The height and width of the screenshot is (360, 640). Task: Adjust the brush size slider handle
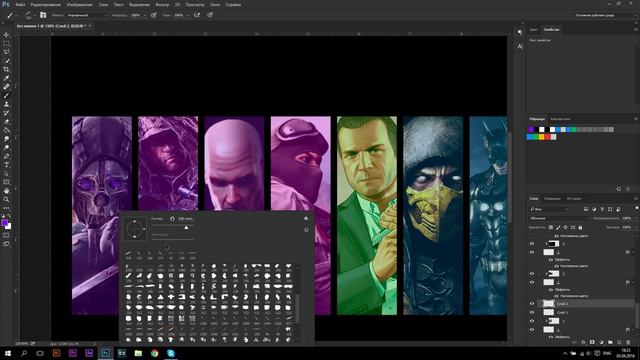[x=186, y=227]
